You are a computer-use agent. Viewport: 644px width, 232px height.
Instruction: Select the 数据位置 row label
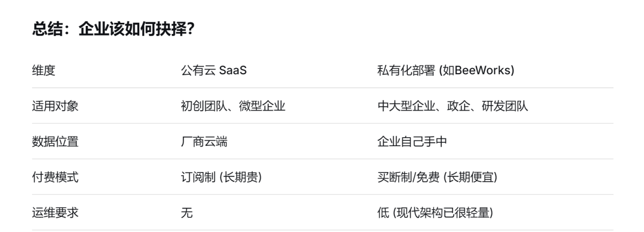pos(55,141)
